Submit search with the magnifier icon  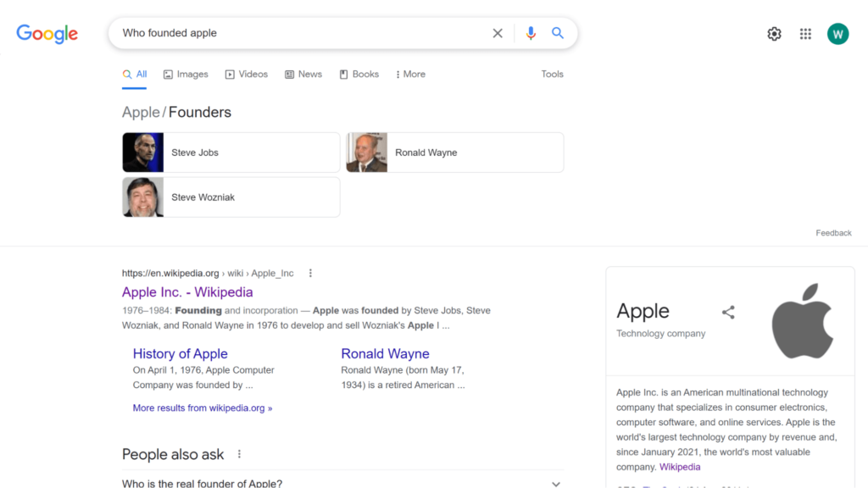pos(558,33)
